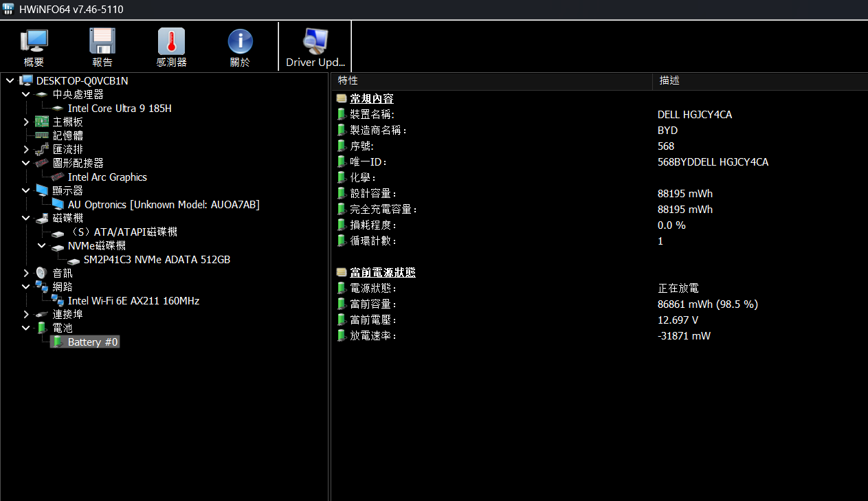Viewport: 868px width, 501px height.
Task: Click the folder icon beside 當前電源狀態
Action: [342, 273]
